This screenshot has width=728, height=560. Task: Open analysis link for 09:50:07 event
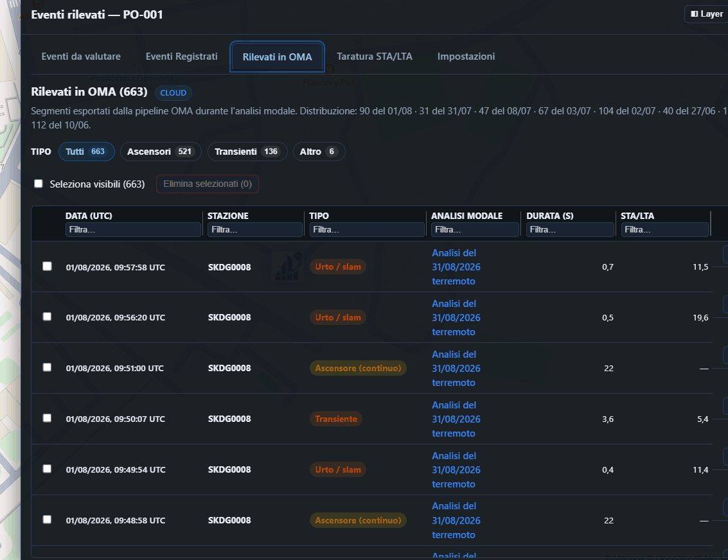click(x=456, y=419)
